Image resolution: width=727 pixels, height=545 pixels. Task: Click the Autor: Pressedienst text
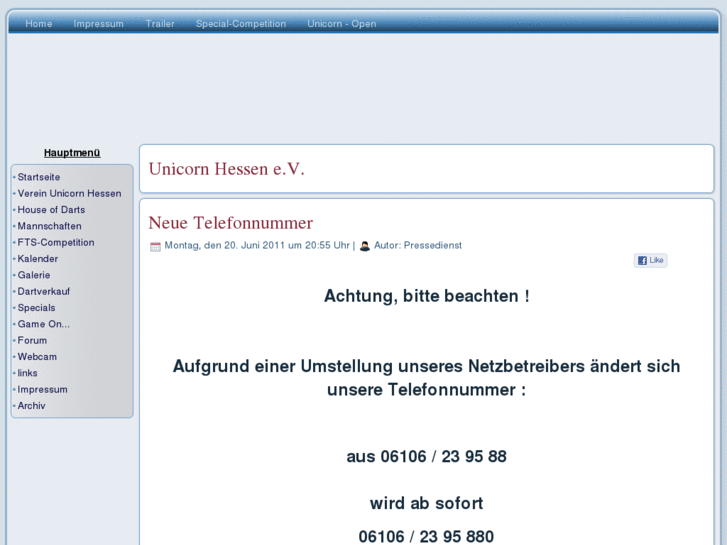418,245
